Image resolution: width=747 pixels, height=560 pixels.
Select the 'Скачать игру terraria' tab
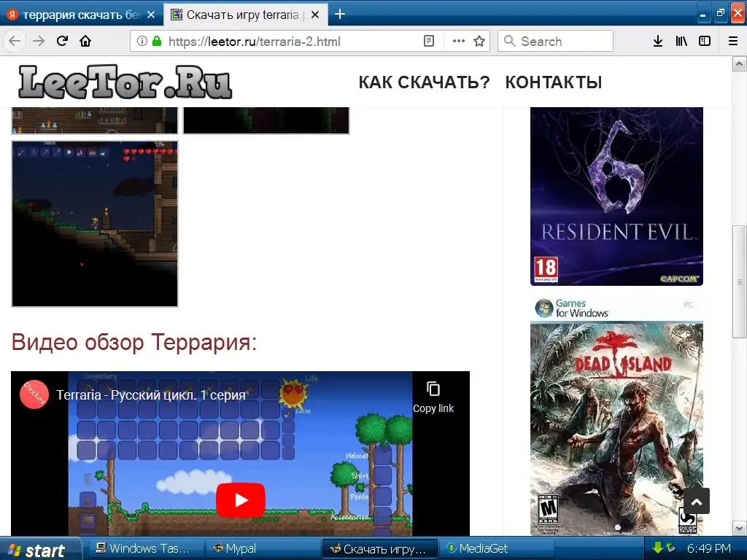point(246,15)
